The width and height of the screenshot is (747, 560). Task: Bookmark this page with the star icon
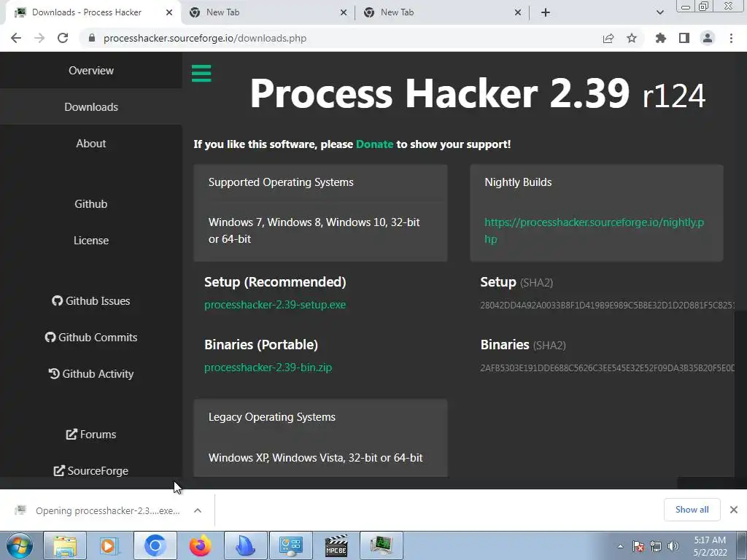(x=632, y=38)
